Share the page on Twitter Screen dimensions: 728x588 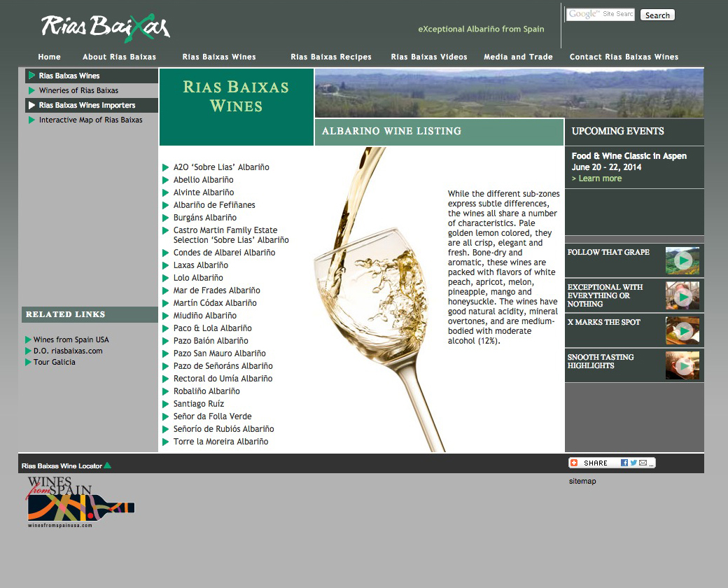(633, 463)
